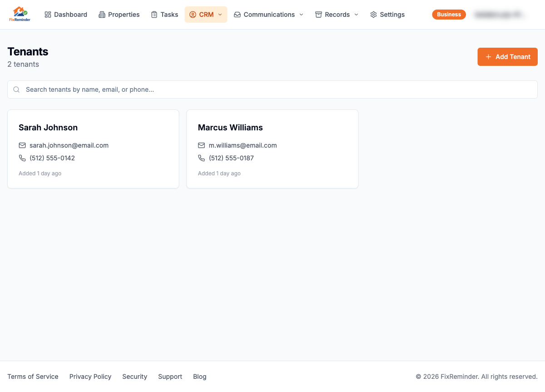Viewport: 545px width, 392px height.
Task: Click the search magnifier icon
Action: [x=16, y=89]
